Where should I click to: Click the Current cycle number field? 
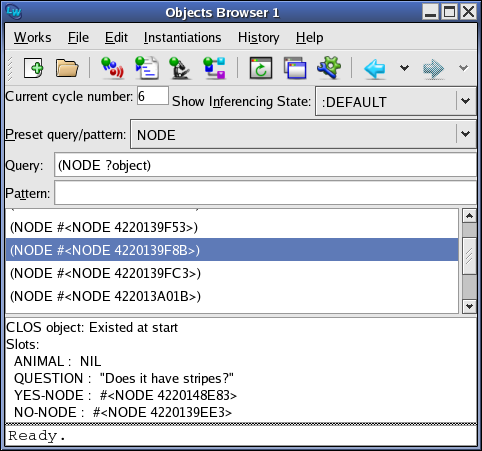click(x=153, y=96)
